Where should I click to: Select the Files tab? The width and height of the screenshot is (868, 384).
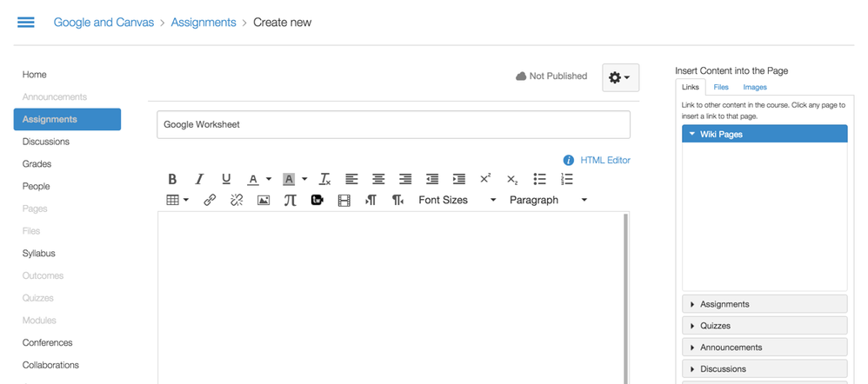click(721, 88)
